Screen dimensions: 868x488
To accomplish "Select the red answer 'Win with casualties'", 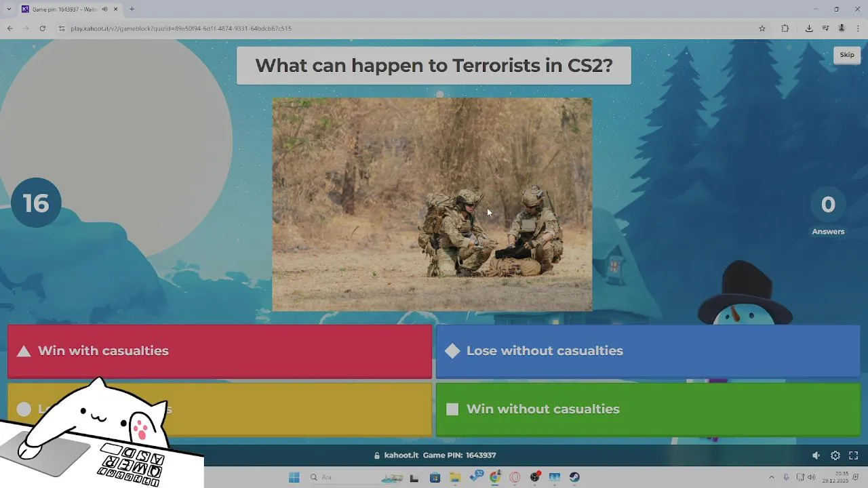I will 220,351.
